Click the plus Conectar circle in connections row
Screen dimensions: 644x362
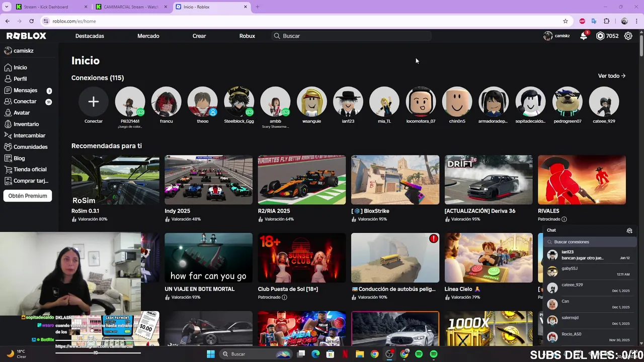[93, 102]
